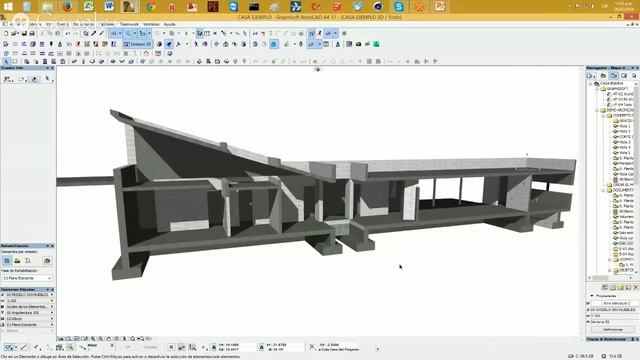Open the first Quick Options layer combination arrow
The height and width of the screenshot is (360, 640).
pos(52,295)
